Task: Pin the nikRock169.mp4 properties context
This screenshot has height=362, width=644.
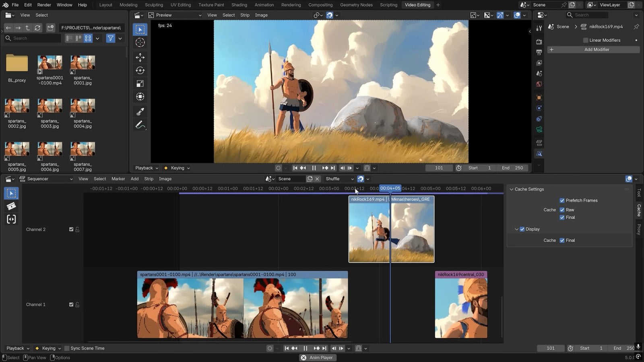Action: tap(636, 27)
